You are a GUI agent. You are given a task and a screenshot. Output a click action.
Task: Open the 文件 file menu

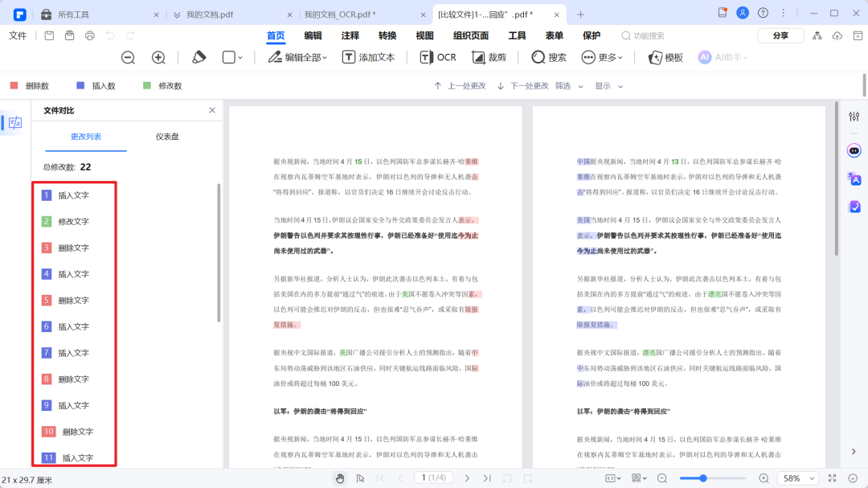(x=18, y=35)
